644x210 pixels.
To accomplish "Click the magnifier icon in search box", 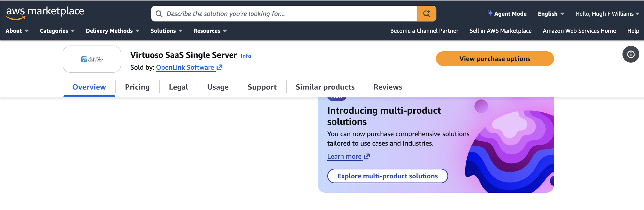I will click(x=159, y=14).
